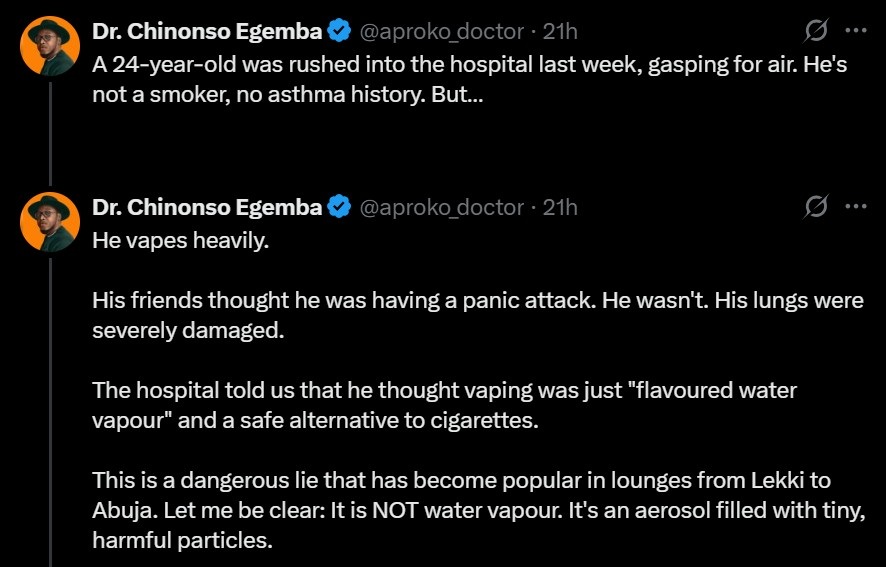Viewport: 886px width, 567px height.
Task: Click the Dr. Chinonso Egemba name on the "A 24-year-old" tweet
Action: [x=207, y=32]
